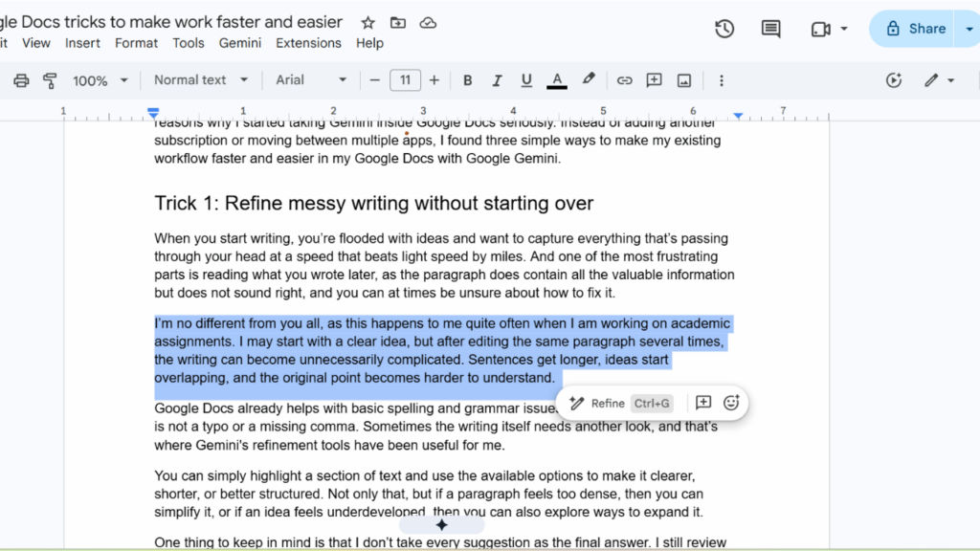The height and width of the screenshot is (551, 980).
Task: Open version history clock icon
Action: (724, 29)
